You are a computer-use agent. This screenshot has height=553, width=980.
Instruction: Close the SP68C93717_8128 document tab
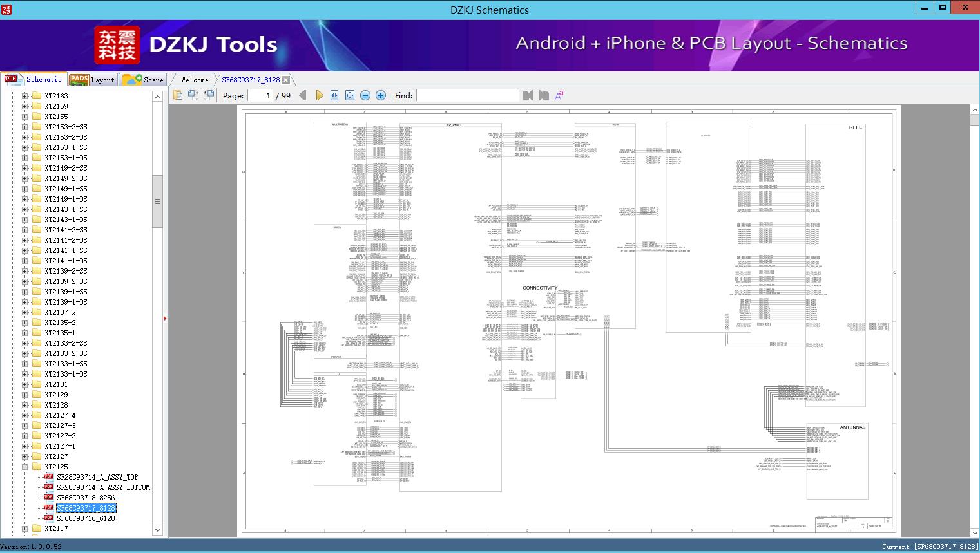pyautogui.click(x=285, y=80)
